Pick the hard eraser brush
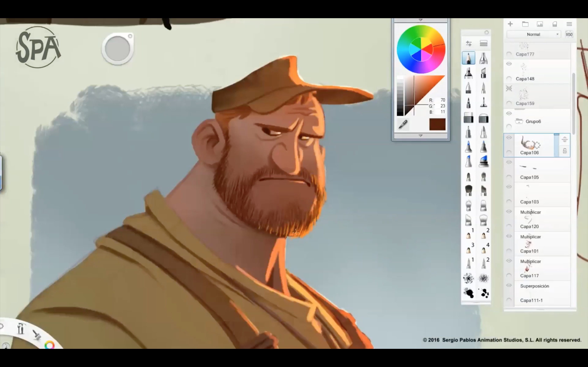This screenshot has width=588, height=367. (x=468, y=118)
